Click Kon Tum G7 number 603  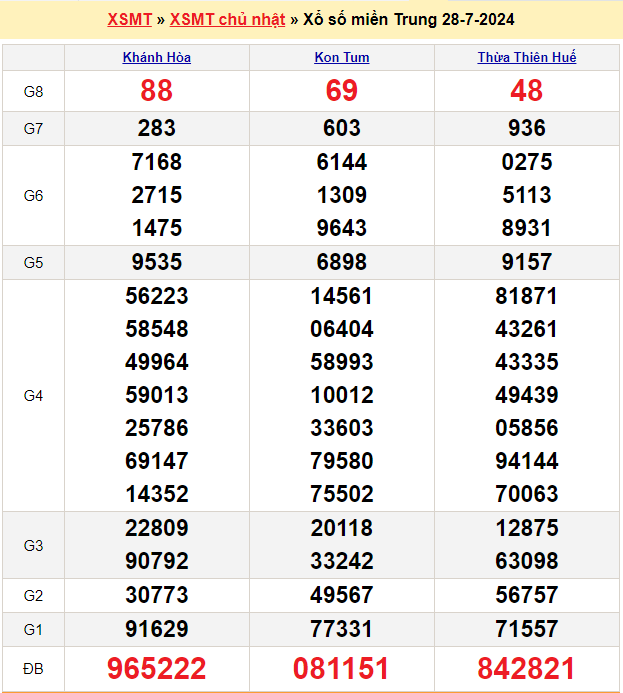[342, 128]
